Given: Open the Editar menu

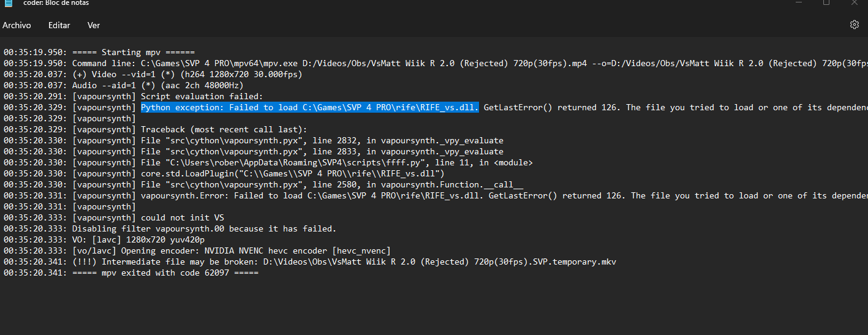Looking at the screenshot, I should 59,25.
